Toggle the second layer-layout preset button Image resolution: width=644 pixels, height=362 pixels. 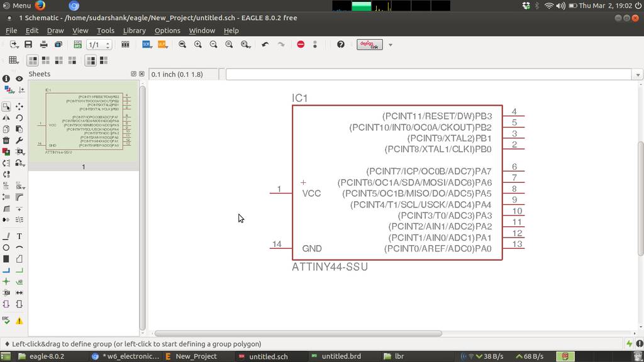pyautogui.click(x=45, y=60)
